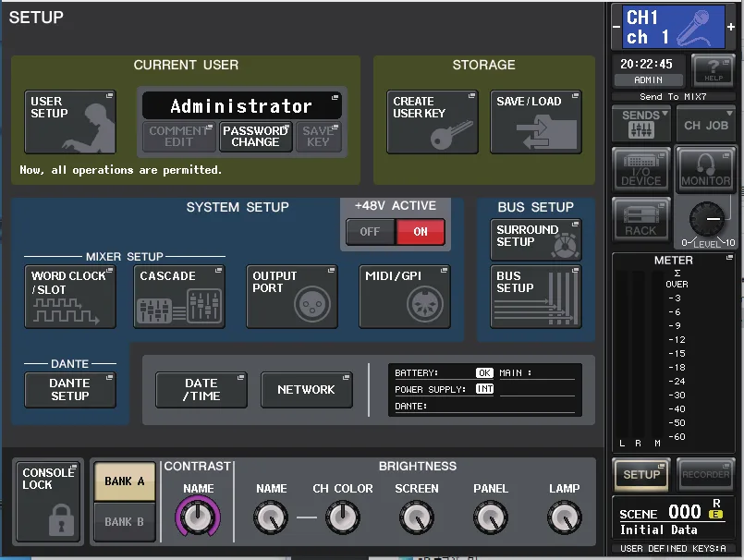Open the Rack screen
The height and width of the screenshot is (560, 744).
(641, 219)
